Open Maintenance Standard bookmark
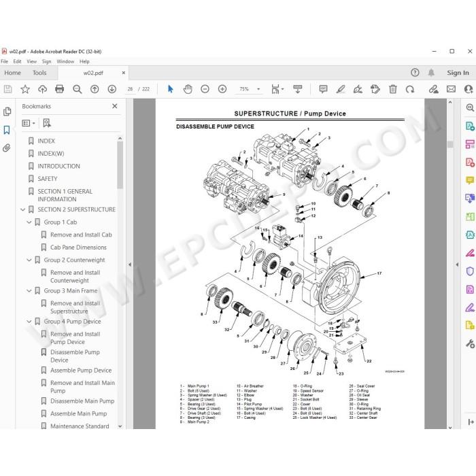 pyautogui.click(x=80, y=426)
